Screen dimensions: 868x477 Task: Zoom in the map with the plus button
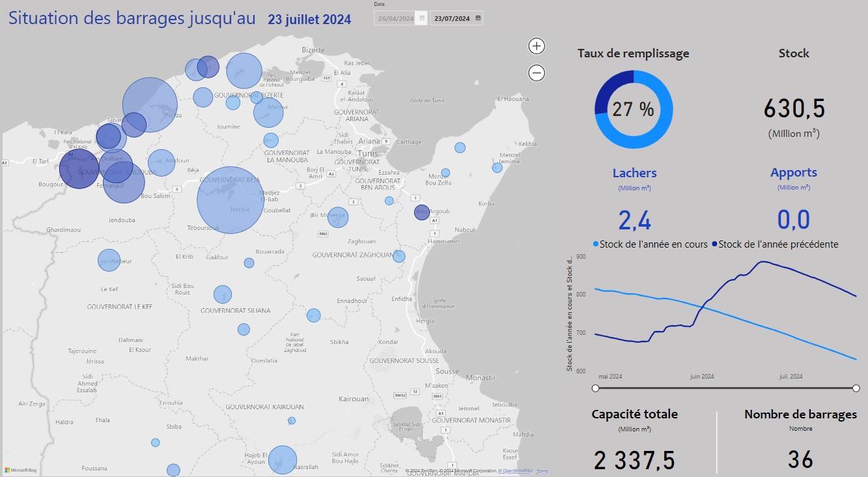pyautogui.click(x=537, y=46)
